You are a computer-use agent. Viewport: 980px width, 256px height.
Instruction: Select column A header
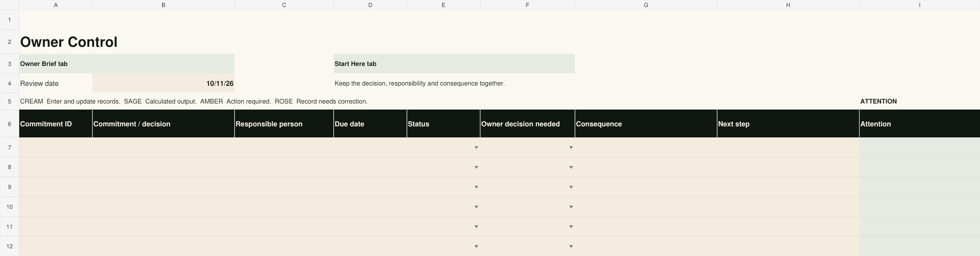[x=56, y=5]
